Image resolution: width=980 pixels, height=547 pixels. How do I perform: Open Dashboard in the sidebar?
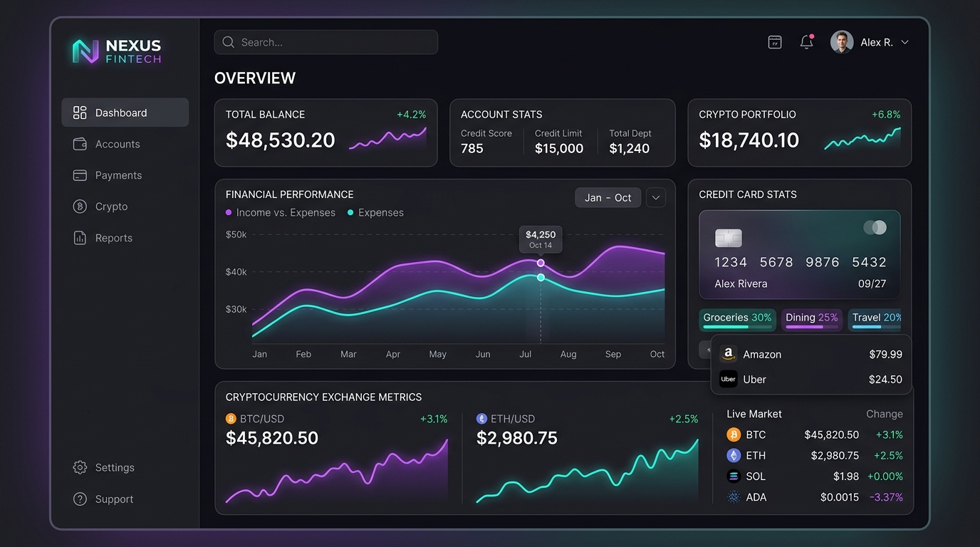[x=125, y=113]
